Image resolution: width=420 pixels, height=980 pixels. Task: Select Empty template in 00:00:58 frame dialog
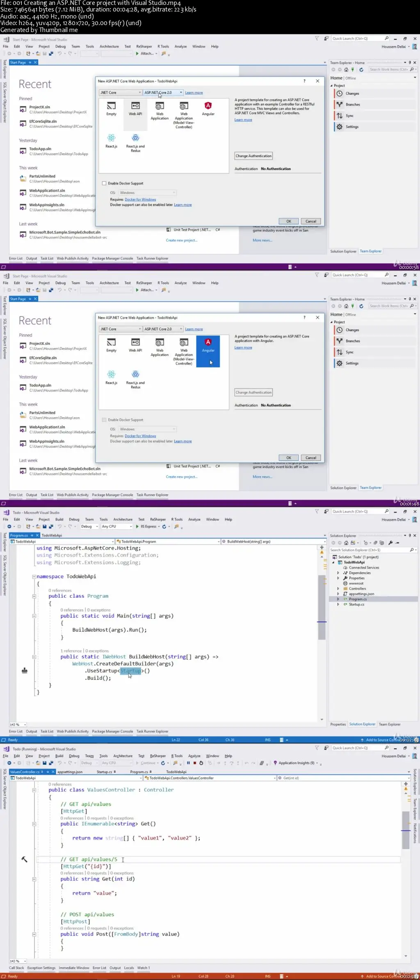tap(111, 109)
